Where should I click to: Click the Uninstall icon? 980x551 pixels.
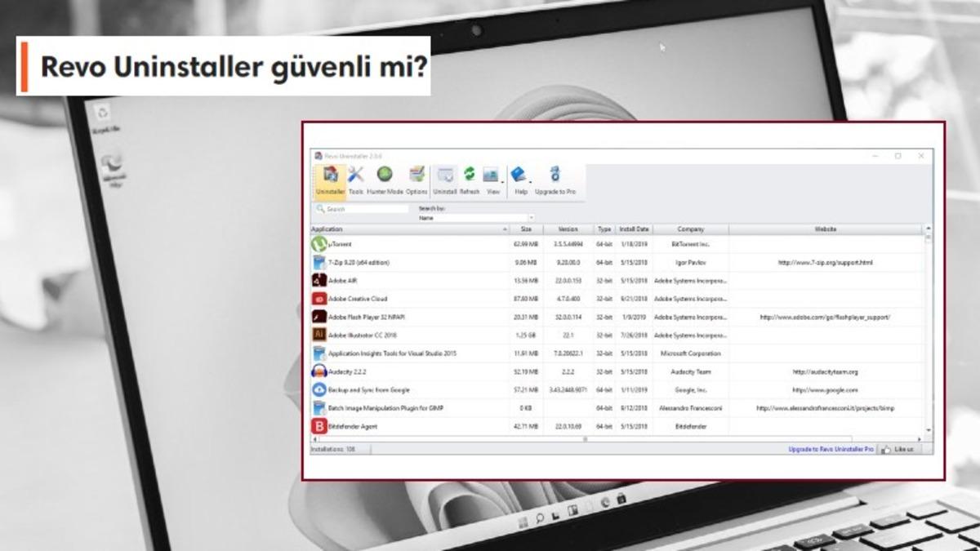click(x=446, y=173)
